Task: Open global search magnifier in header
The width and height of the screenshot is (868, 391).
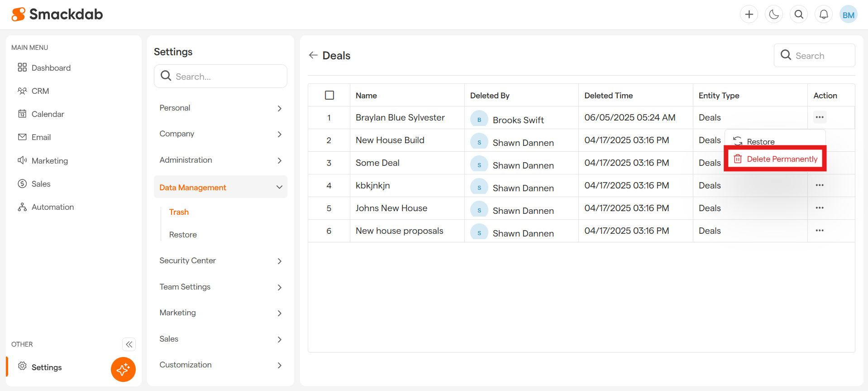Action: pos(799,14)
